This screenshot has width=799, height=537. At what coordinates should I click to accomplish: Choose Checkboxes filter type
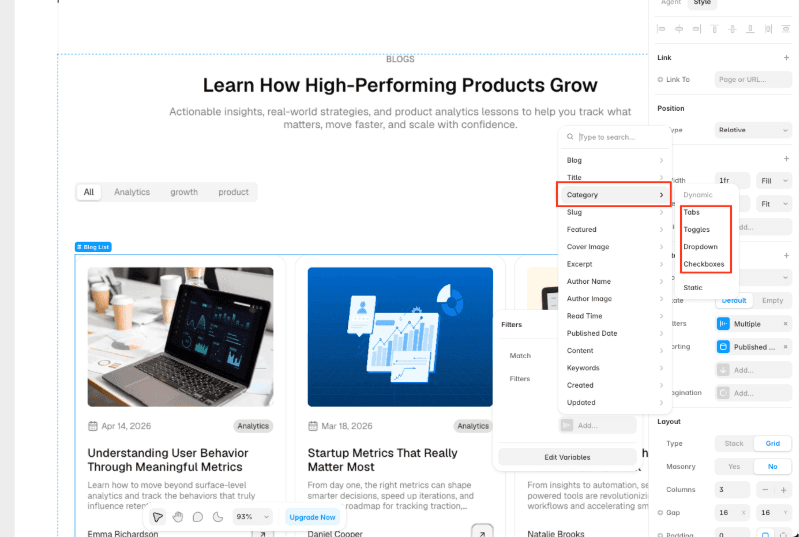[x=706, y=264]
